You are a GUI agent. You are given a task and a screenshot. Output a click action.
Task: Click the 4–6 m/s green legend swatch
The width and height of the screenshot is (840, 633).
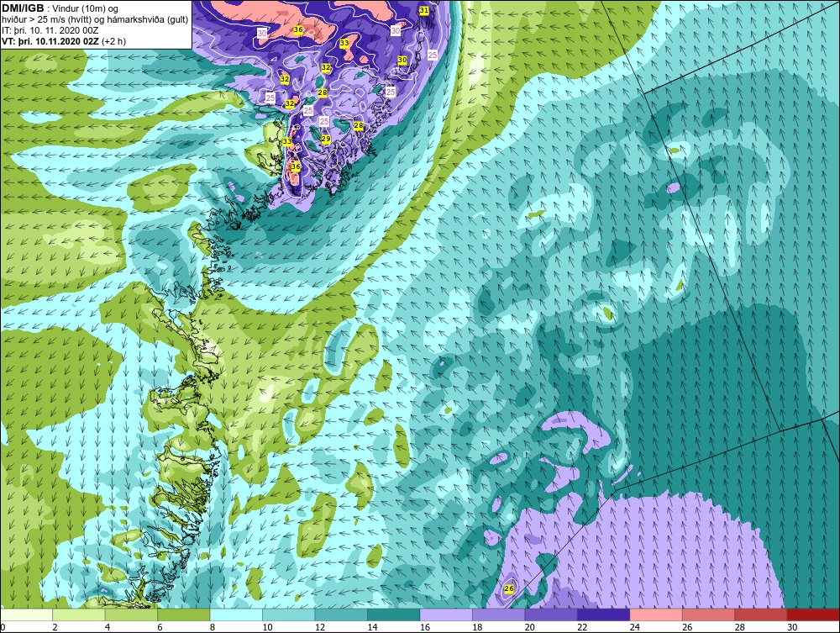tap(131, 615)
